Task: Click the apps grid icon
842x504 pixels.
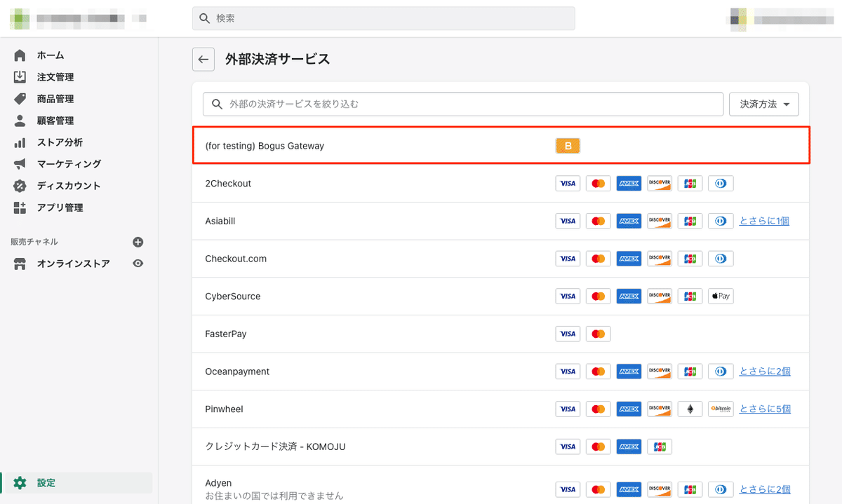Action: (x=20, y=207)
